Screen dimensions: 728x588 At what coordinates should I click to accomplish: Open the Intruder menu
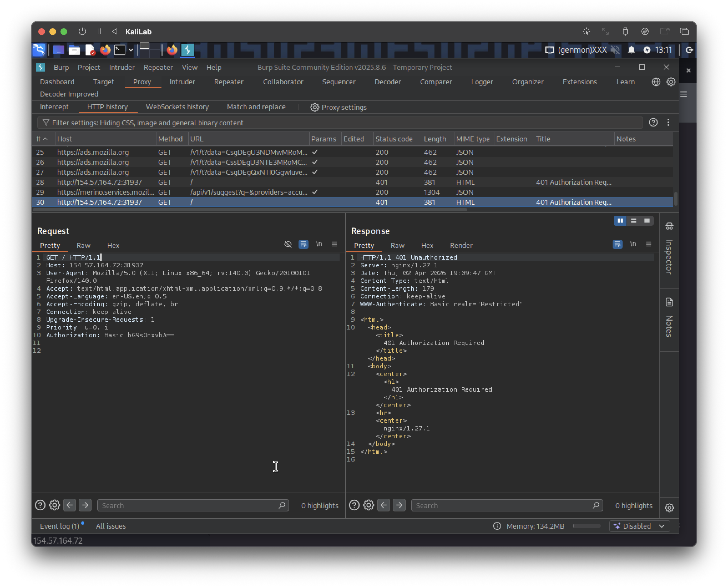point(122,67)
